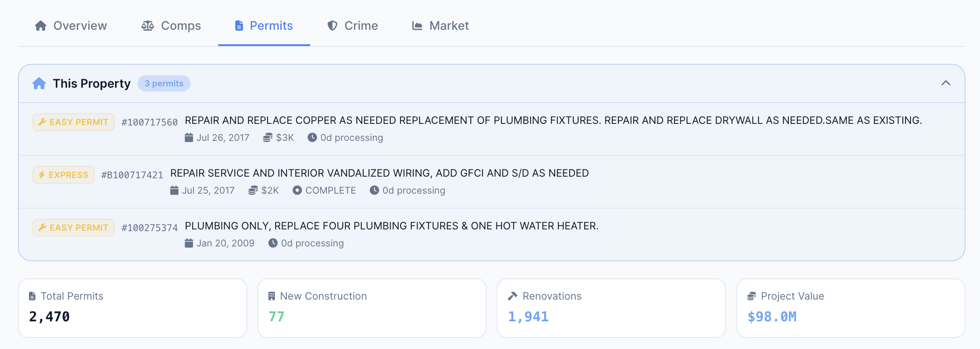The image size is (980, 349).
Task: Click calendar icon next to Jul 25, 2017
Action: pos(174,190)
